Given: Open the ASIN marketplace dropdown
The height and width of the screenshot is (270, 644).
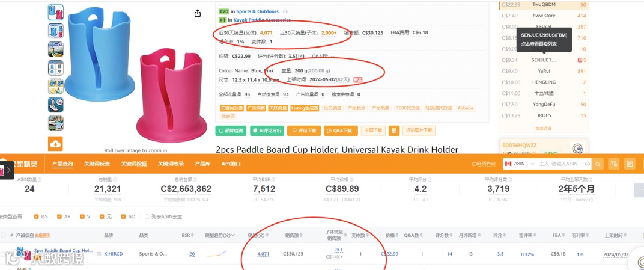Looking at the screenshot, I should pos(520,164).
